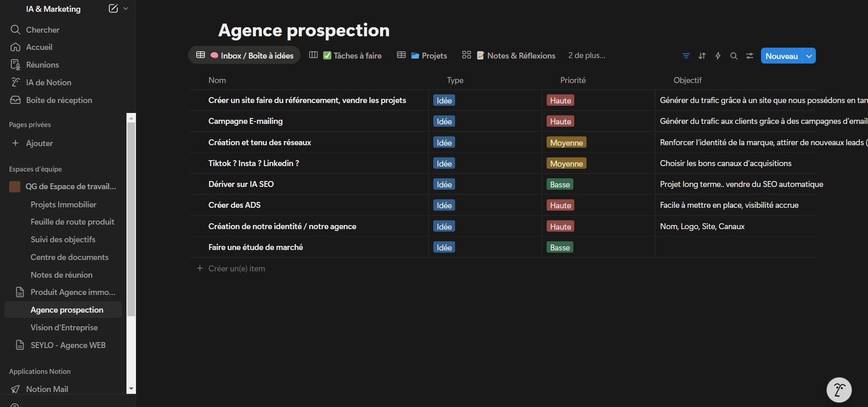Screen dimensions: 868x407
Task: Open the Créer des ADS item
Action: click(234, 205)
